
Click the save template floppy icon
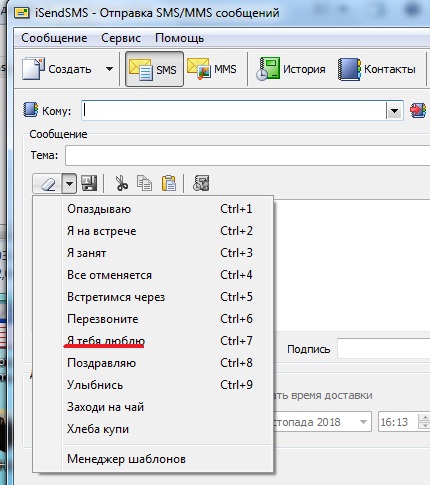[x=89, y=183]
